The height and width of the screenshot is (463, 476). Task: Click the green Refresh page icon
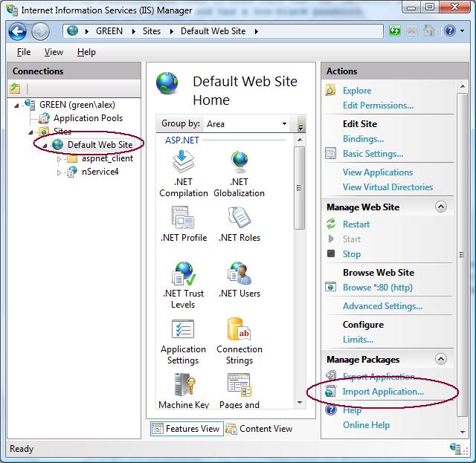(x=394, y=30)
